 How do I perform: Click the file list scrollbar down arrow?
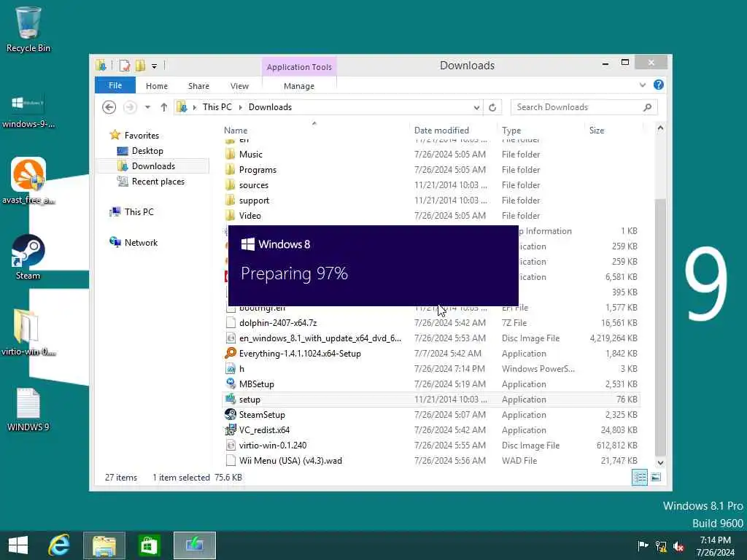(660, 462)
